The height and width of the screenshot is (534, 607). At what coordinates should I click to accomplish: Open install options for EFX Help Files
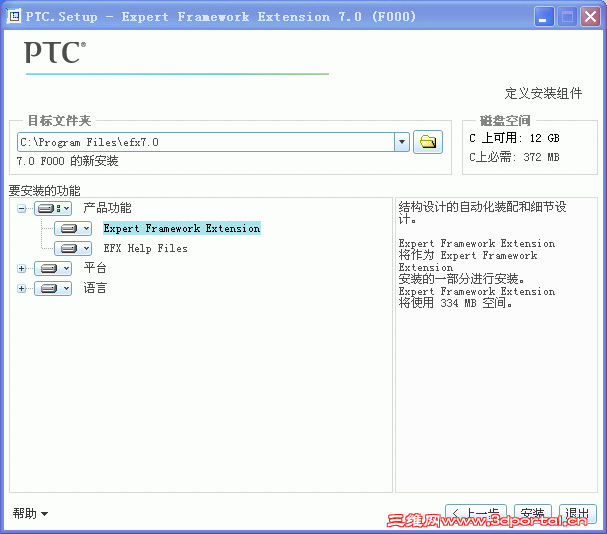pos(73,248)
